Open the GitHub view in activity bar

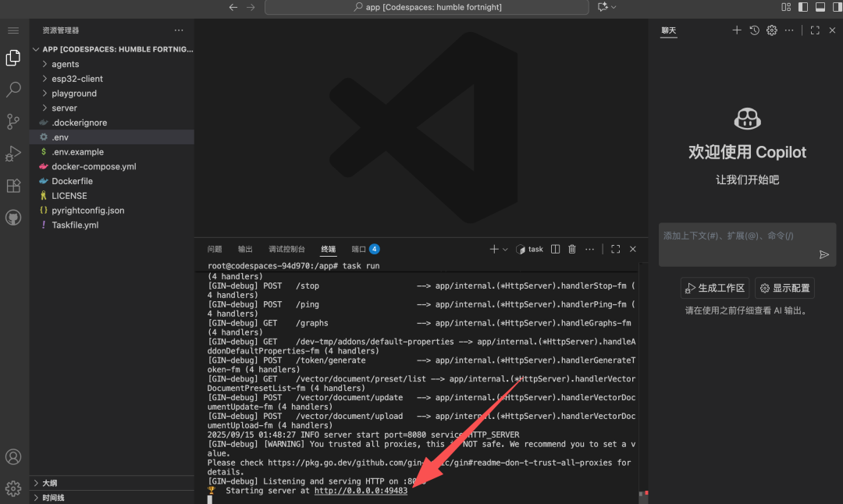pyautogui.click(x=13, y=218)
